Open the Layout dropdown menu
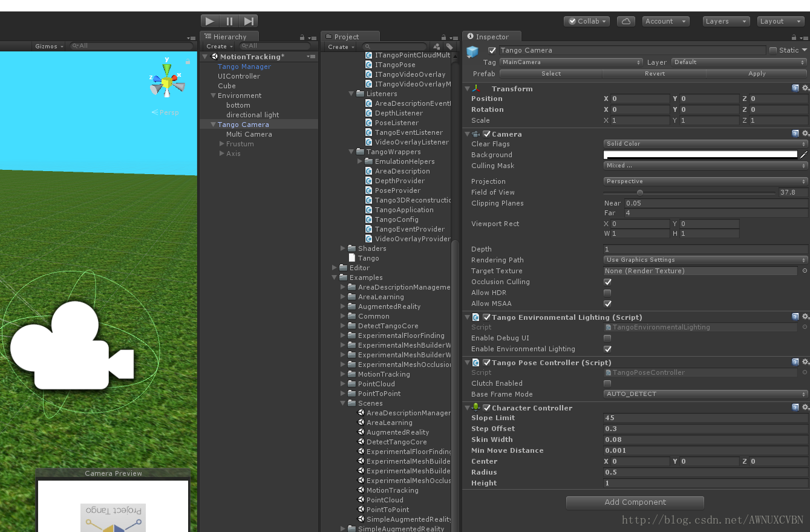 point(780,21)
